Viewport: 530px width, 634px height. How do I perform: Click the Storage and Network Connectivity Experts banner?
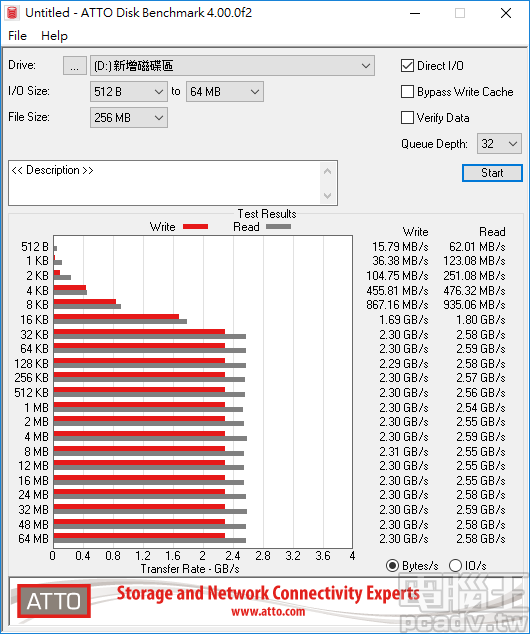(268, 593)
